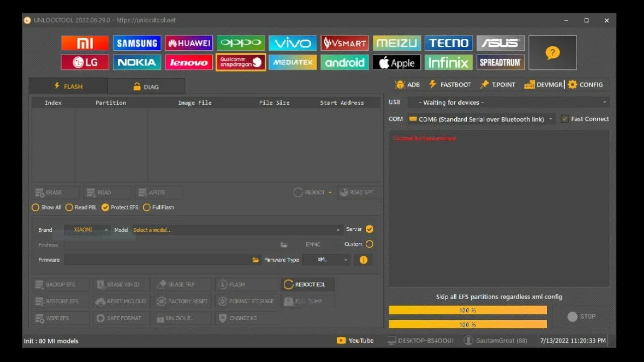Open the T.POINT test point tool
Screen dimensions: 644x362
point(498,84)
